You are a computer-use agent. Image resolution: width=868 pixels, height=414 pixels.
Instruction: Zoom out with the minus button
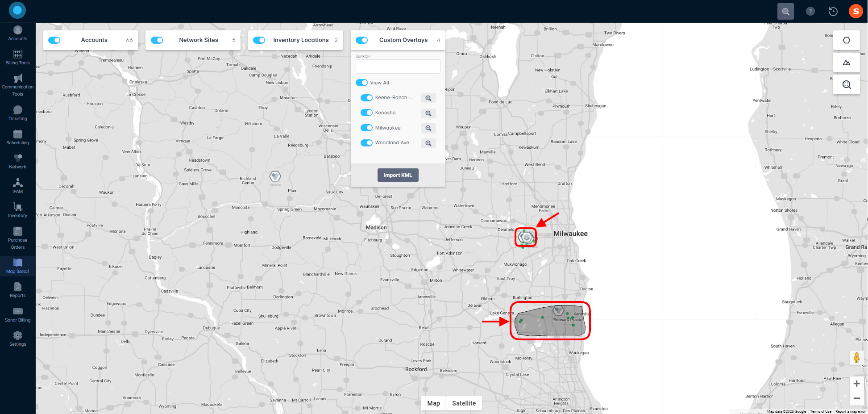[856, 398]
